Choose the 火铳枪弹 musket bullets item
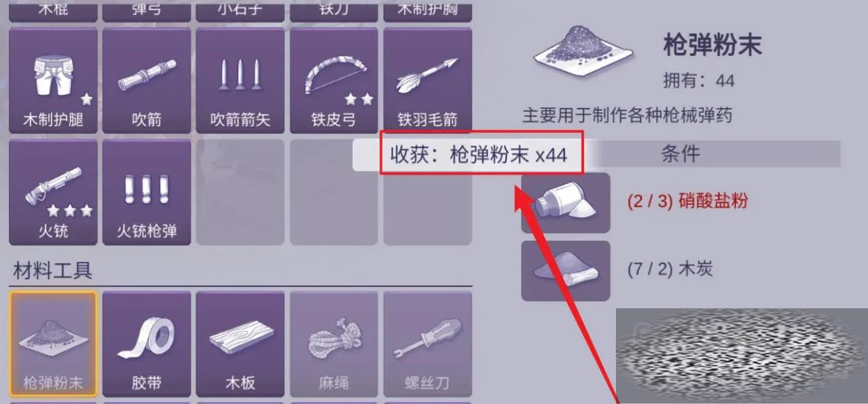The image size is (868, 404). coord(147,192)
